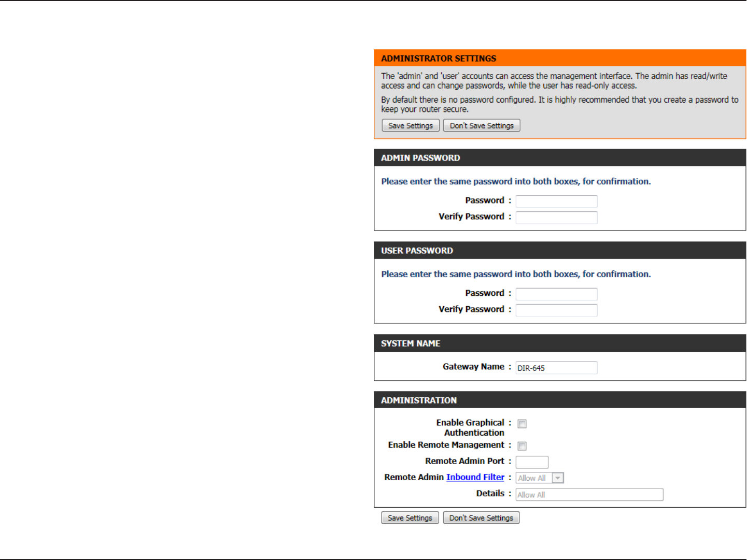747x560 pixels.
Task: Click the USER PASSWORD section header
Action: pos(560,251)
